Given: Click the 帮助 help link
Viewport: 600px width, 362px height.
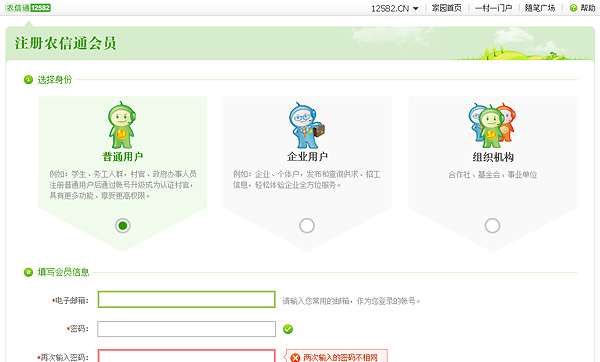Looking at the screenshot, I should 588,8.
